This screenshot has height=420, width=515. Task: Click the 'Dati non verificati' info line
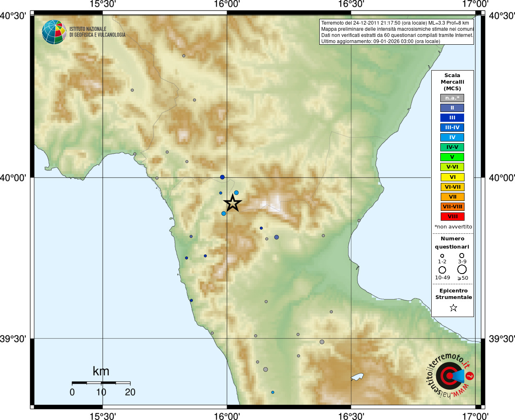tap(397, 35)
